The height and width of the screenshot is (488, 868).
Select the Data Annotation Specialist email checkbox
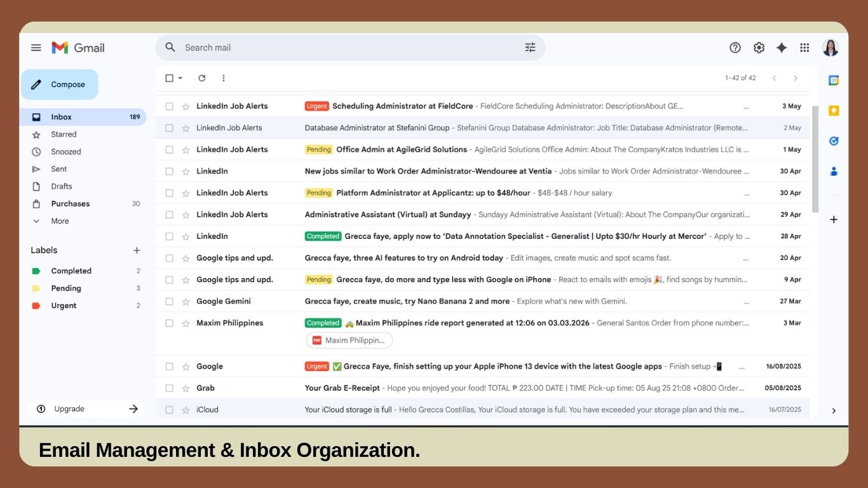pyautogui.click(x=169, y=236)
